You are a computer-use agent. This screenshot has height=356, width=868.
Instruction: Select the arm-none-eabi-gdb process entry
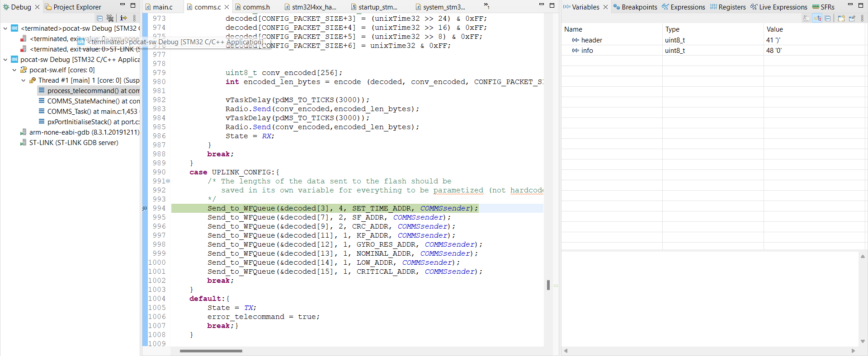click(80, 132)
